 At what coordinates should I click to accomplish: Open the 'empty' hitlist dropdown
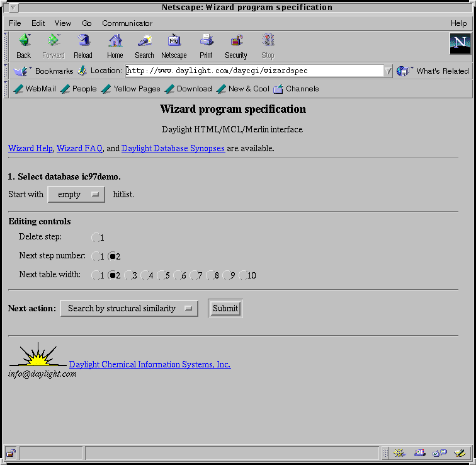[76, 195]
